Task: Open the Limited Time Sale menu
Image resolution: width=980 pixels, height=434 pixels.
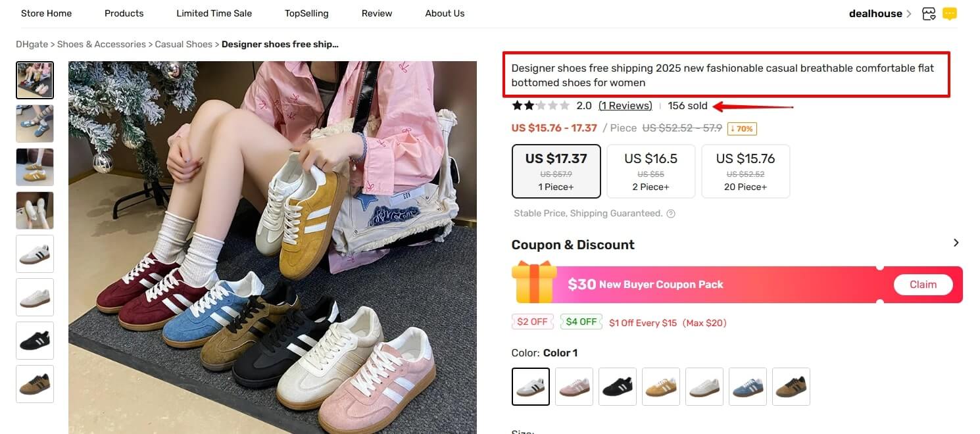Action: (213, 13)
